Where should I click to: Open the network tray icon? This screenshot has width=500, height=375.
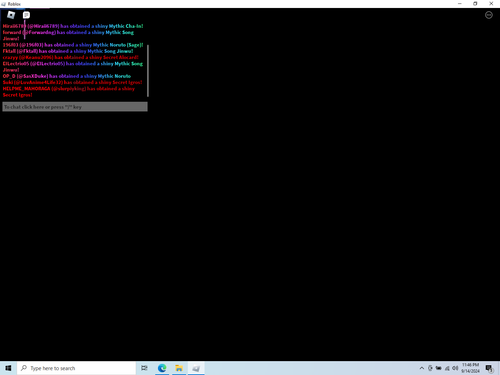447,368
